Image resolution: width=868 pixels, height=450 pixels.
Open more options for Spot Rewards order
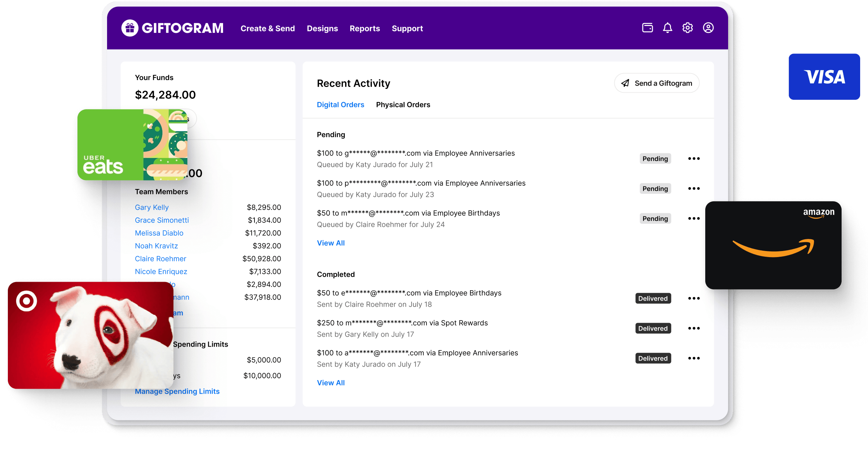point(694,328)
